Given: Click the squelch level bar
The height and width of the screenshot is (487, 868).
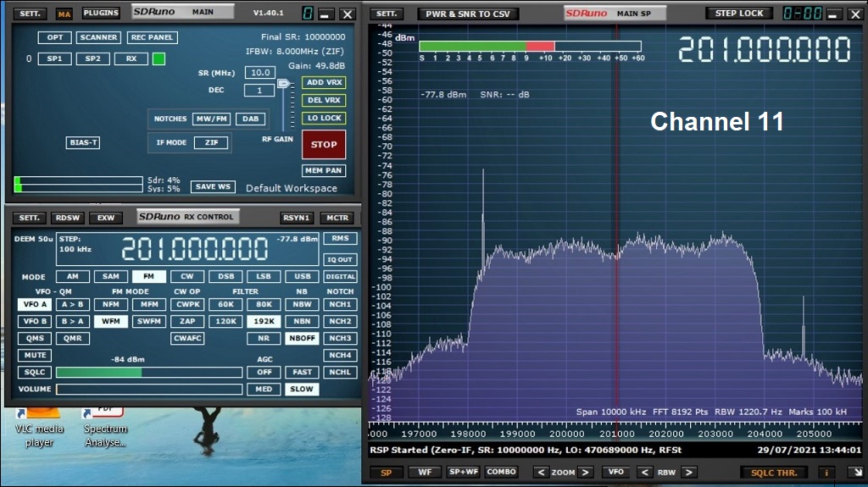Looking at the screenshot, I should click(x=149, y=372).
